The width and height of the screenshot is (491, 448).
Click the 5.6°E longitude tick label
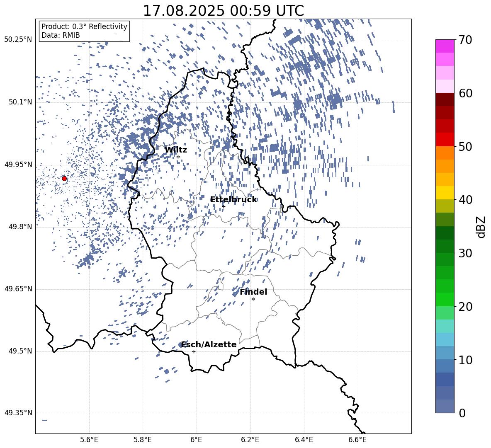pyautogui.click(x=89, y=440)
